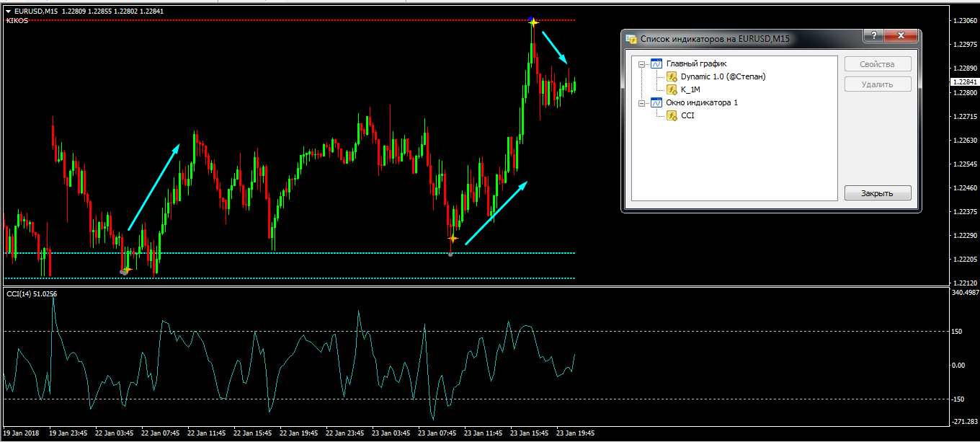
Task: Click the orange star signal near 23 Jan low
Action: point(453,237)
